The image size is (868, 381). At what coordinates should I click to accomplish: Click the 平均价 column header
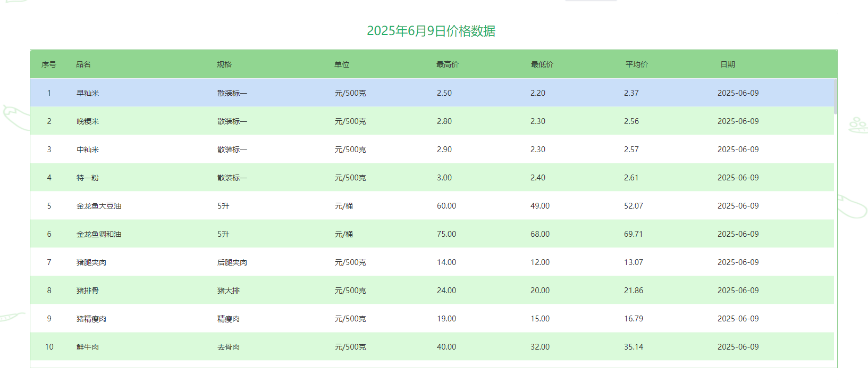point(636,64)
